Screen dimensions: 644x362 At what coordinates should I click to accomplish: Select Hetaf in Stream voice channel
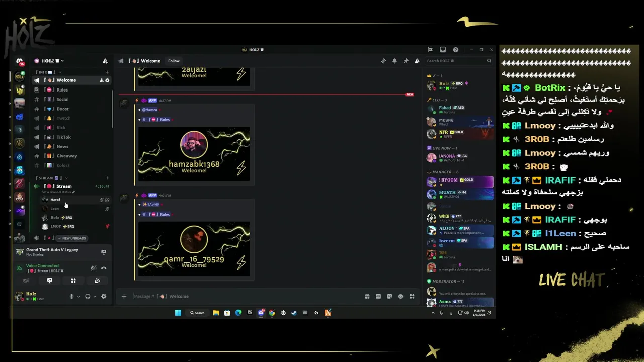coord(75,200)
